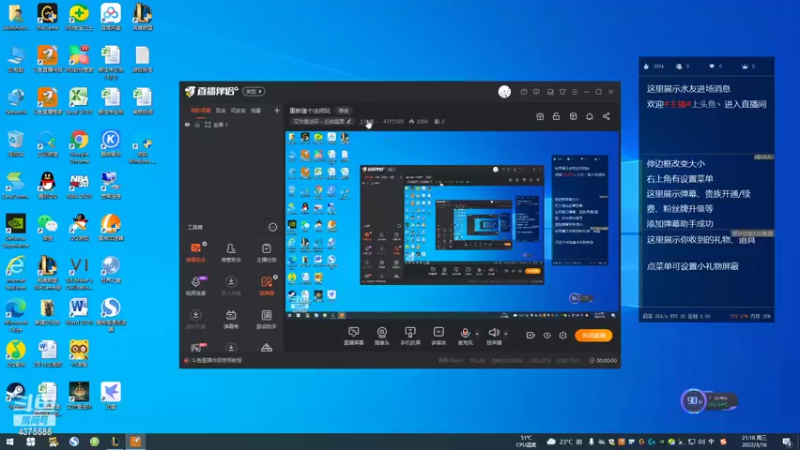Open hamburger menu in title bar
The height and width of the screenshot is (450, 800).
click(x=574, y=92)
